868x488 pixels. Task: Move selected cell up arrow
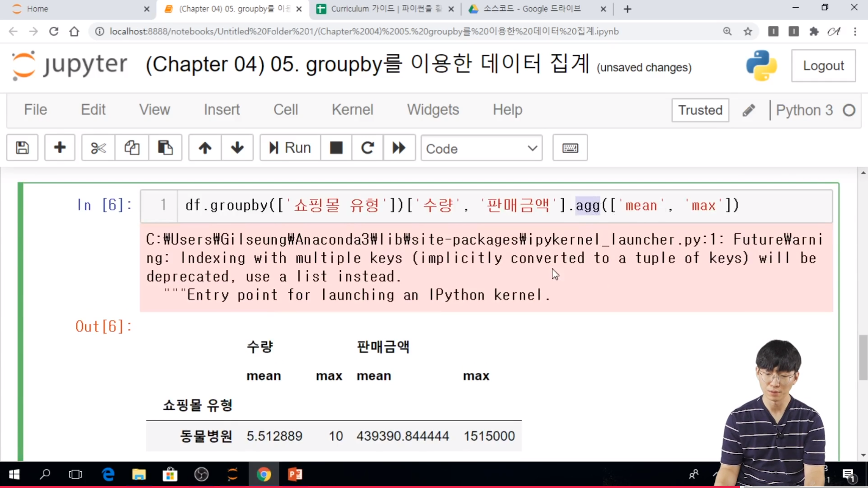(205, 148)
